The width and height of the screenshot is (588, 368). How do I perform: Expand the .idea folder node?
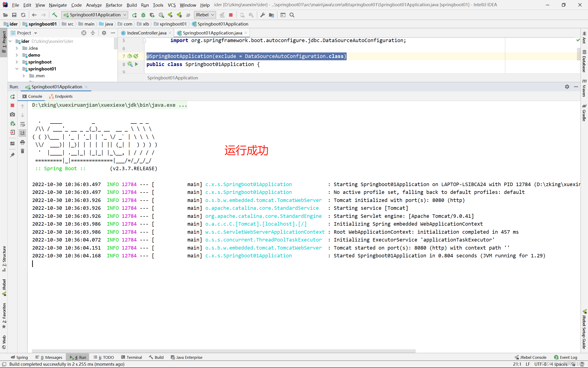[x=17, y=48]
